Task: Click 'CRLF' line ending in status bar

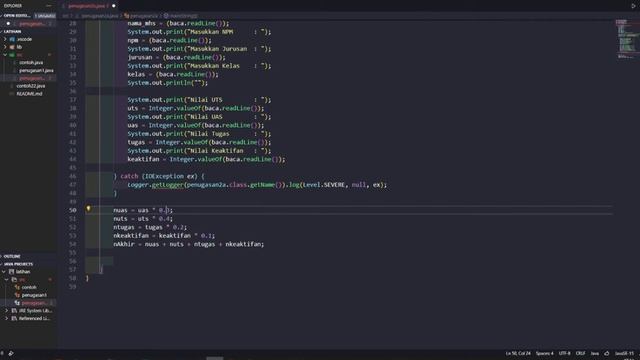Action: click(x=580, y=353)
